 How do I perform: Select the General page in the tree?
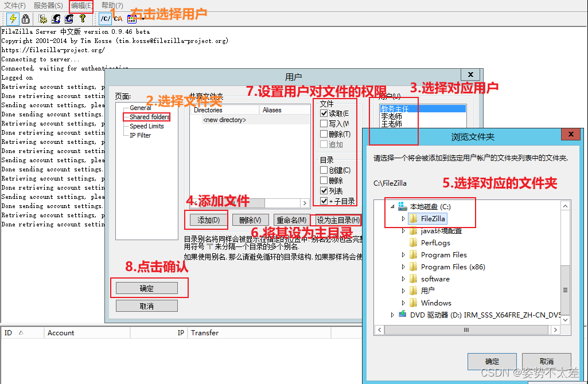click(x=140, y=108)
